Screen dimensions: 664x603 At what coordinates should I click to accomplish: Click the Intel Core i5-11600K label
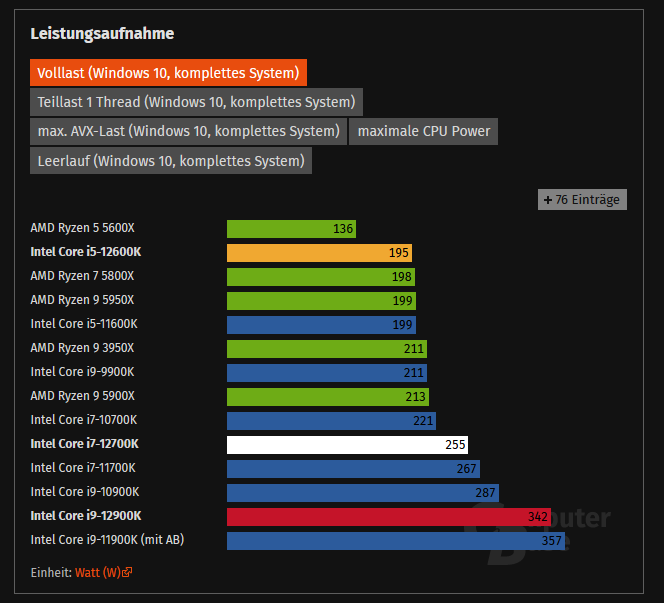tap(84, 324)
